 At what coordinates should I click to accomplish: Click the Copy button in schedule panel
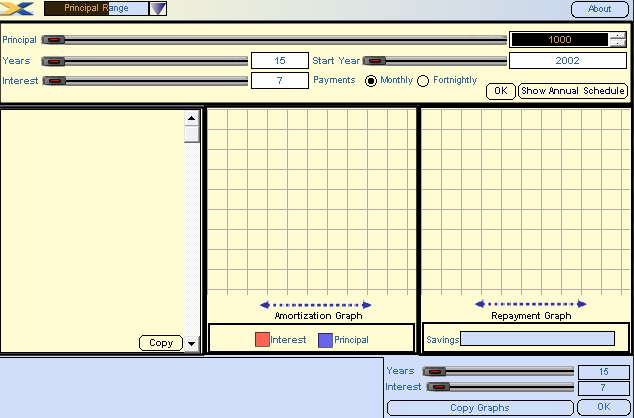point(161,343)
